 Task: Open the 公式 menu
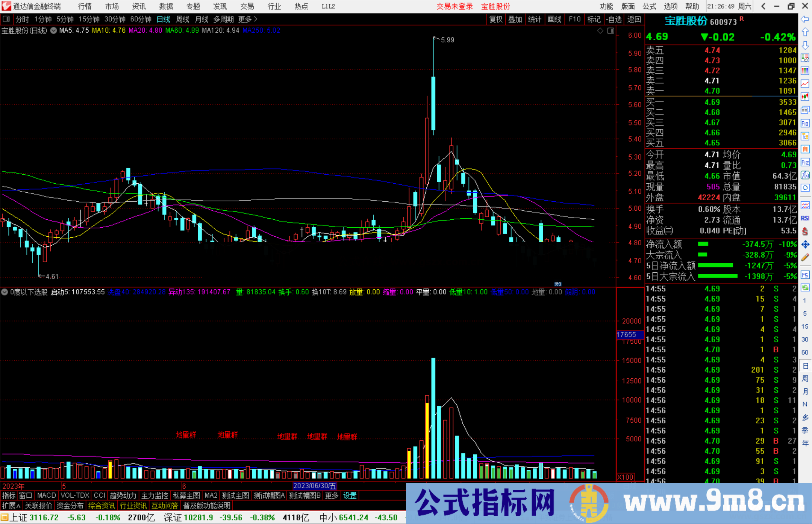pos(649,6)
